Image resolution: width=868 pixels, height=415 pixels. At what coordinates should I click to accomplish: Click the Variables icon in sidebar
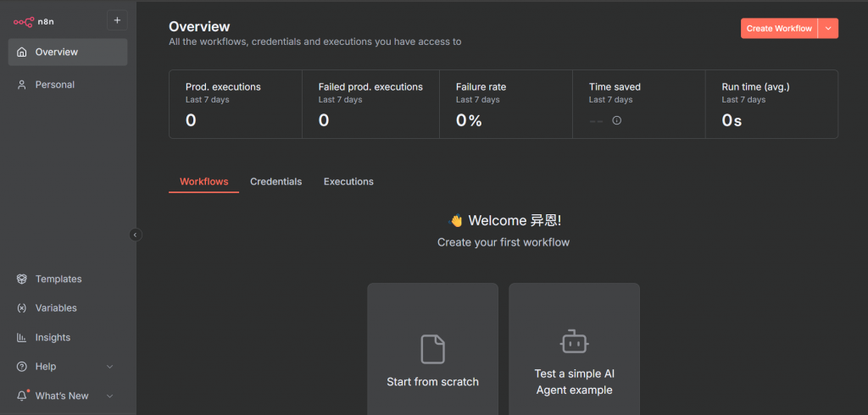pos(22,308)
